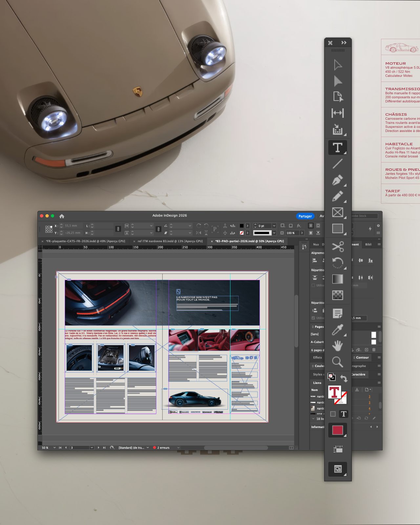Click the home icon in InDesign
This screenshot has width=420, height=525.
tap(62, 216)
